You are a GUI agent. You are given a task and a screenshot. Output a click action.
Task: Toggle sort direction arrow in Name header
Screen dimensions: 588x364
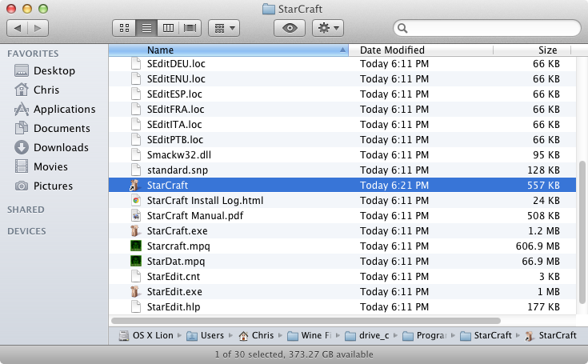[x=342, y=50]
